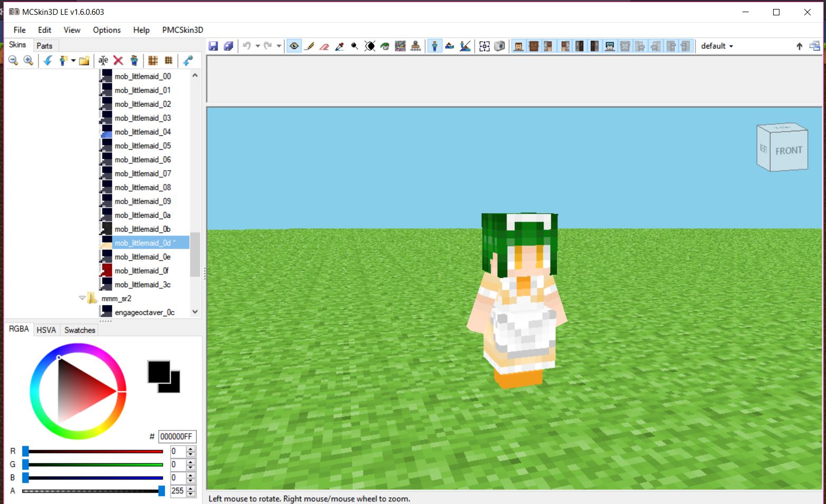826x504 pixels.
Task: Open the PMCSkin3D menu
Action: [x=182, y=30]
